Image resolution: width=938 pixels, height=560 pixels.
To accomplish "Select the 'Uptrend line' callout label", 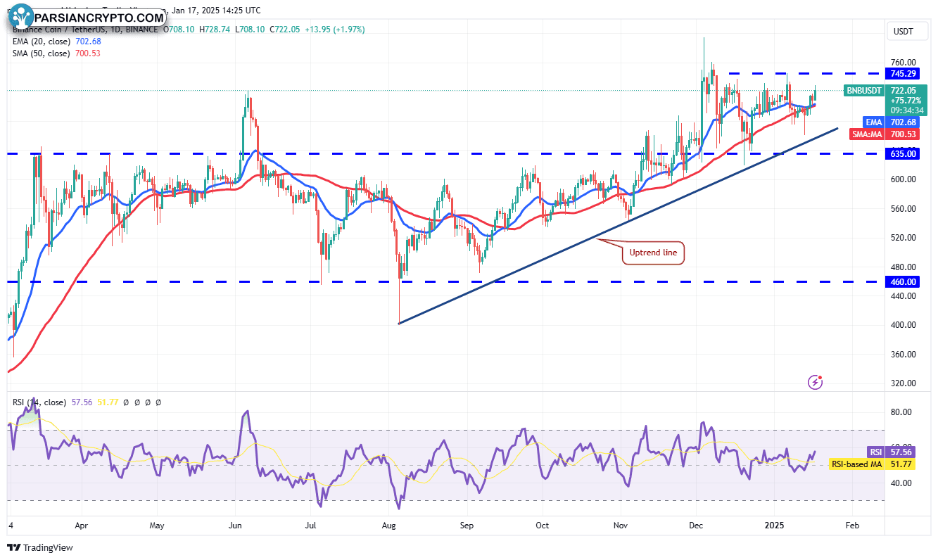I will [x=653, y=253].
